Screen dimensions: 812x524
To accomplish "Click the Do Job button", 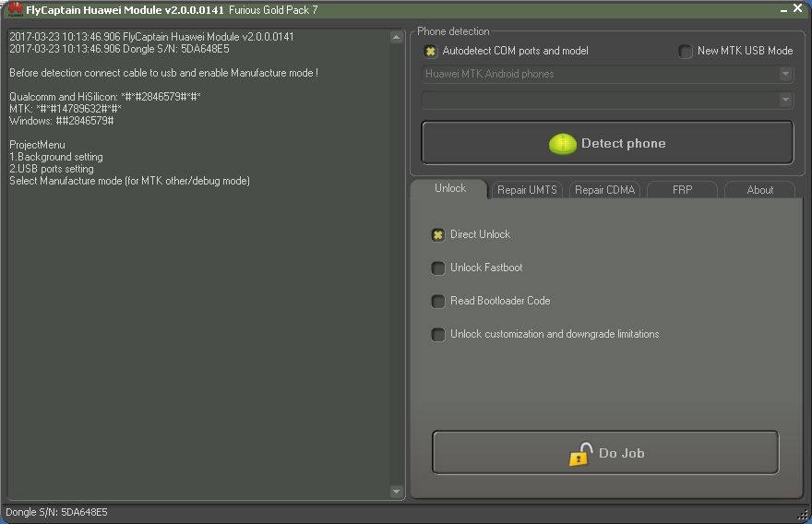I will click(x=605, y=453).
